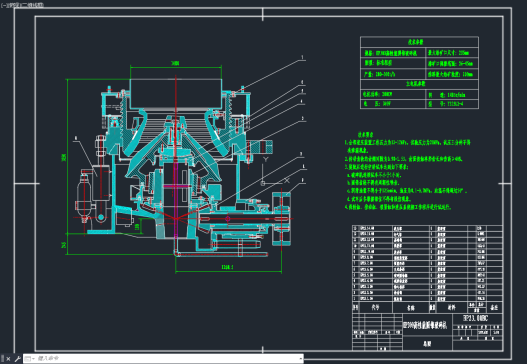Expand recent commands dropdown in command line

tap(29, 359)
